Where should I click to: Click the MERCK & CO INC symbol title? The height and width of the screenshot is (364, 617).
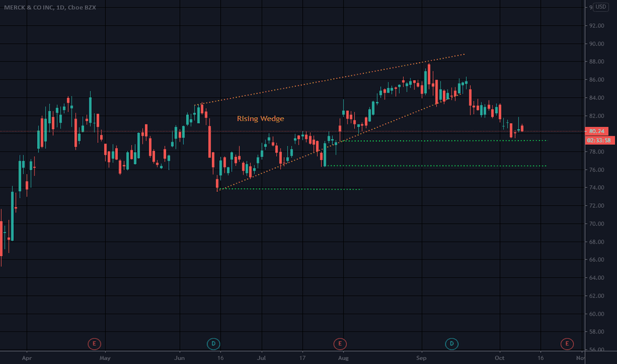28,7
